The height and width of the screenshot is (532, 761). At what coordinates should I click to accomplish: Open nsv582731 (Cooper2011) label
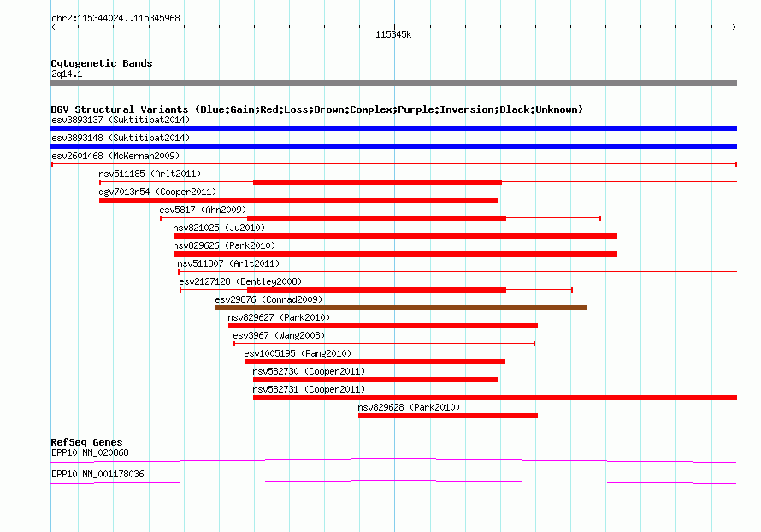tap(309, 389)
